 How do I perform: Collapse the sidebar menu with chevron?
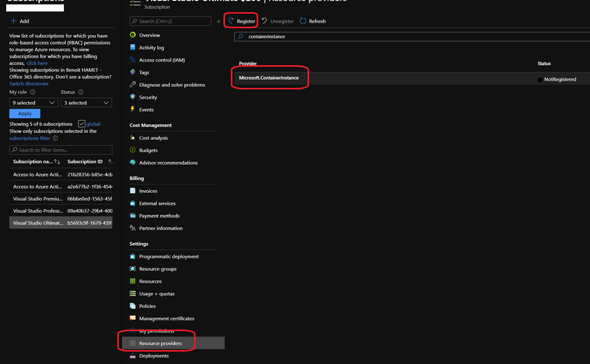(218, 21)
